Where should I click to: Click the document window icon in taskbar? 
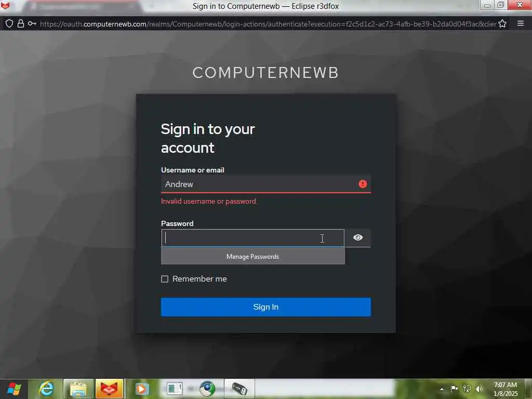coord(175,389)
